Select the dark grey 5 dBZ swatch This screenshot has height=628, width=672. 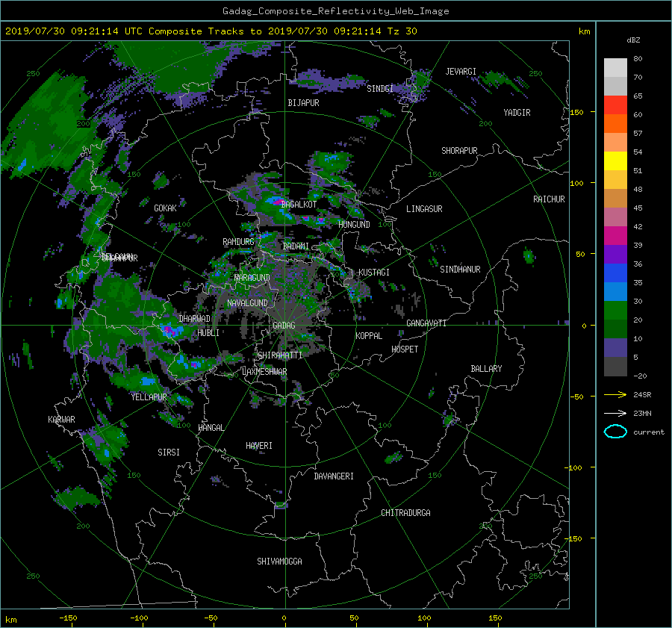[x=615, y=367]
